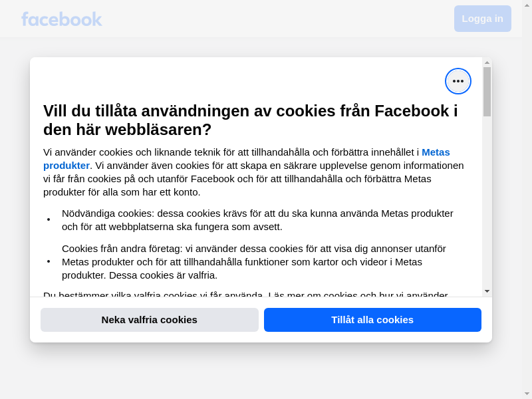Accept with Tillåt alla cookies
532x399 pixels.
pos(372,320)
